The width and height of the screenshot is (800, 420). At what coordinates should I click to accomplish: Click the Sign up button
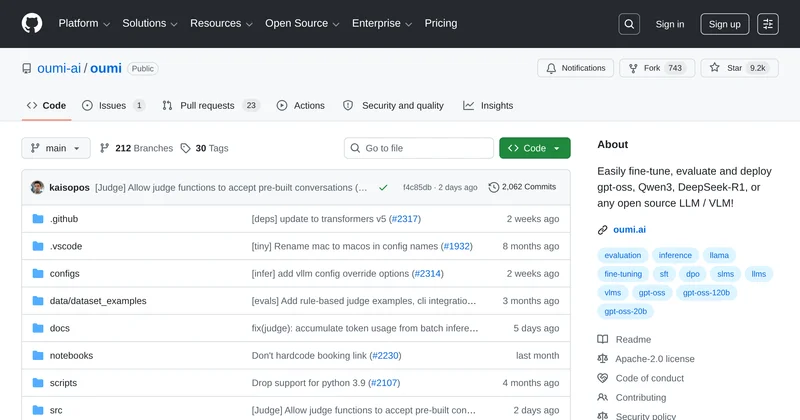[724, 24]
